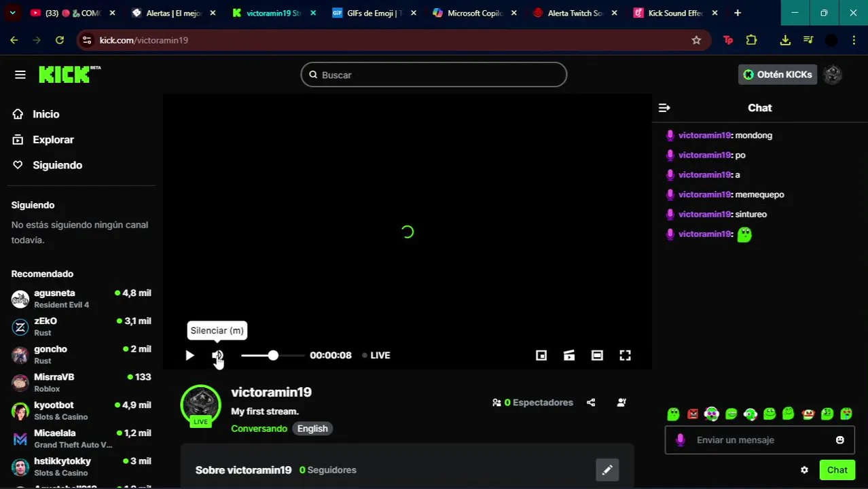Open the hamburger menu beside the Kick logo
This screenshot has width=868, height=489.
point(20,75)
